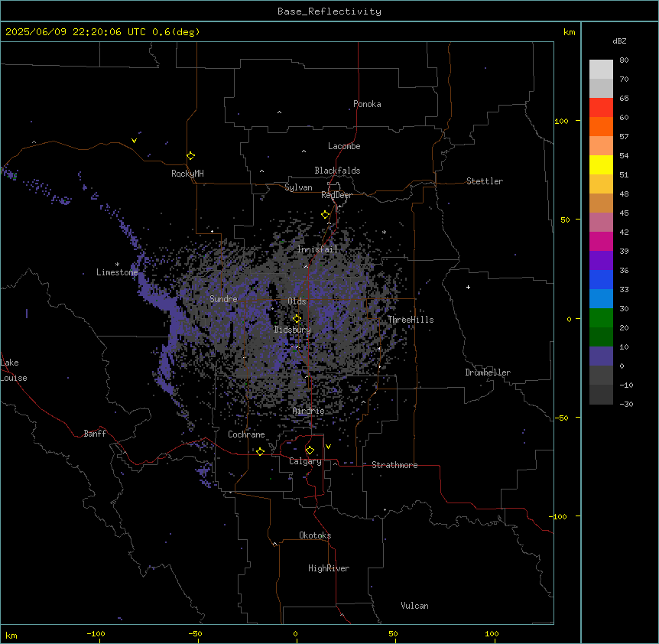Screen dimensions: 659x644
Task: Click the RockyMH label on the map
Action: point(187,174)
